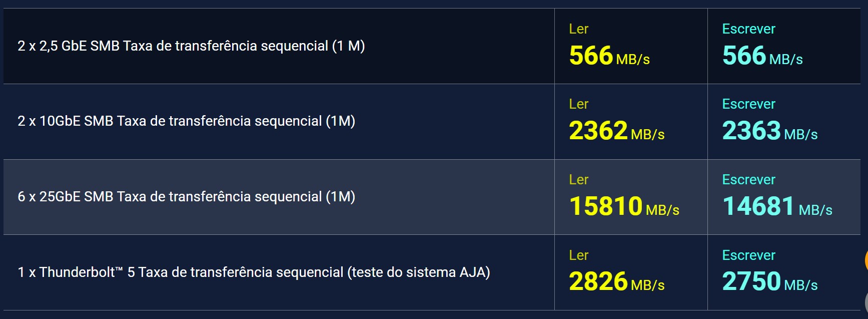Select the 2 x 2,5 GbE SMB row label
Viewport: 868px width, 319px height.
(x=191, y=46)
